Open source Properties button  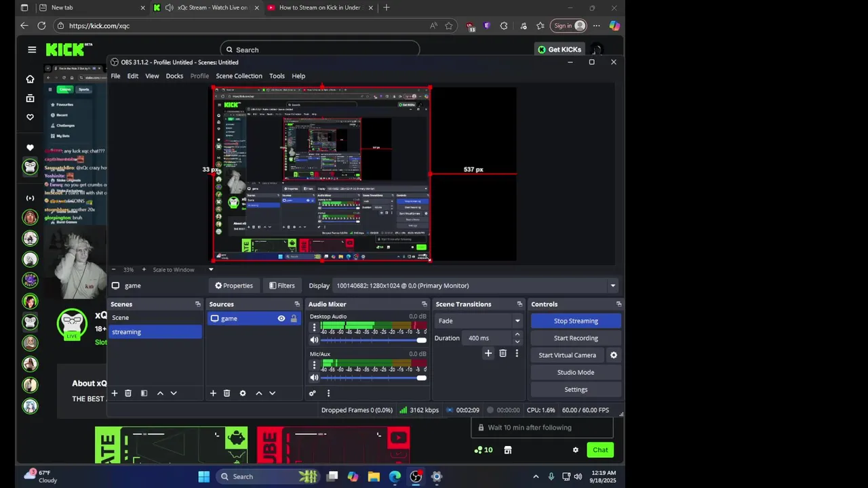(x=234, y=286)
